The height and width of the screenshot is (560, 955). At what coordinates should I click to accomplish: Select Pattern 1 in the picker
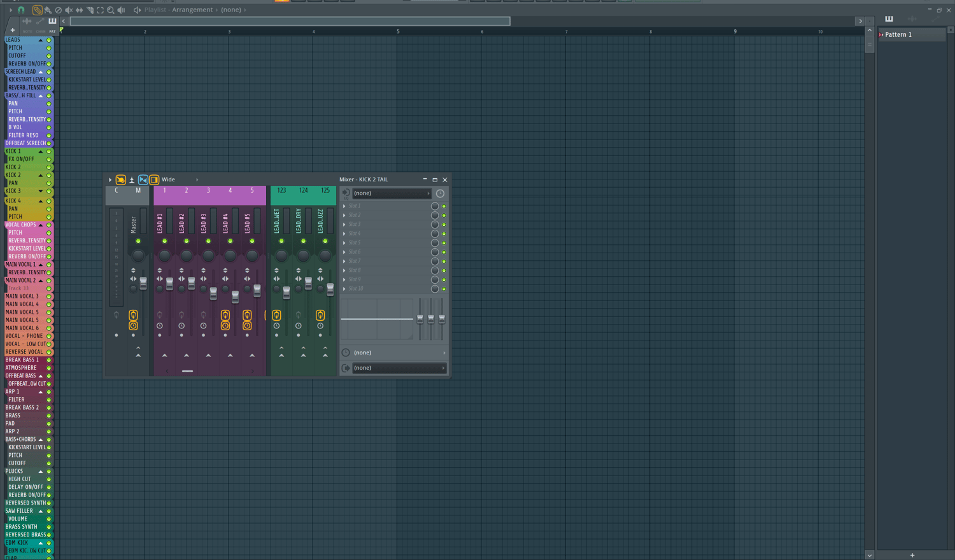(912, 34)
